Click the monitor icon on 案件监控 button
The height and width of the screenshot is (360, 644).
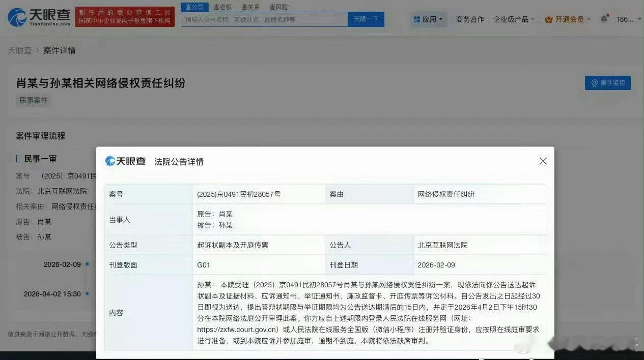click(x=594, y=83)
